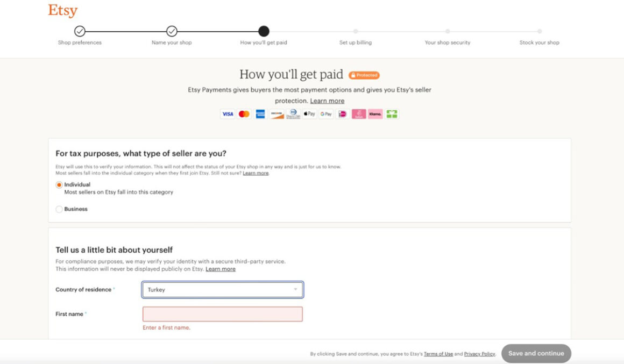The image size is (624, 364).
Task: Select the Google Pay icon
Action: 325,113
